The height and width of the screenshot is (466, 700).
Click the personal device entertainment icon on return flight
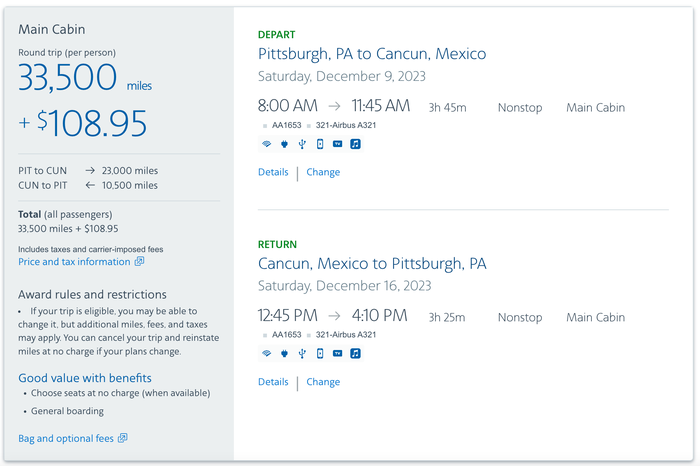point(320,354)
